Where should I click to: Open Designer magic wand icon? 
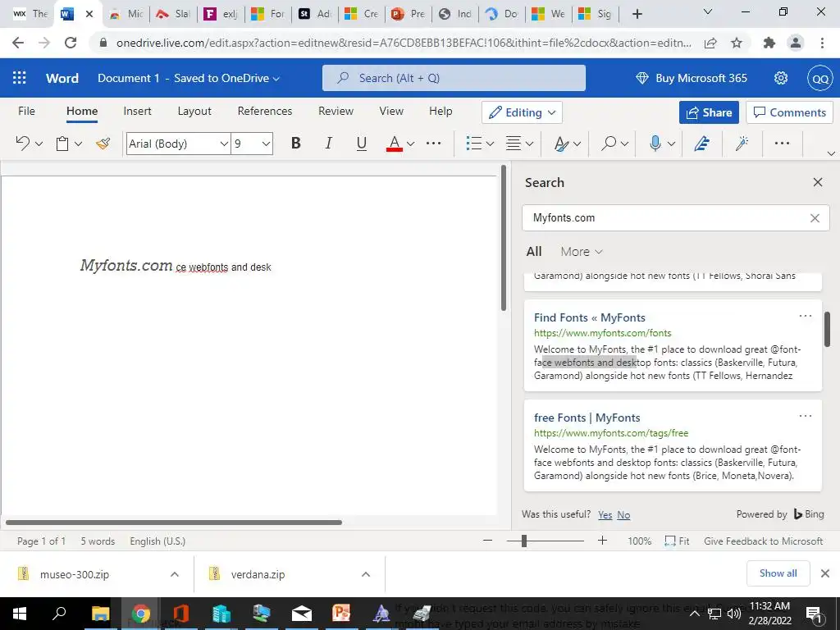pos(742,143)
